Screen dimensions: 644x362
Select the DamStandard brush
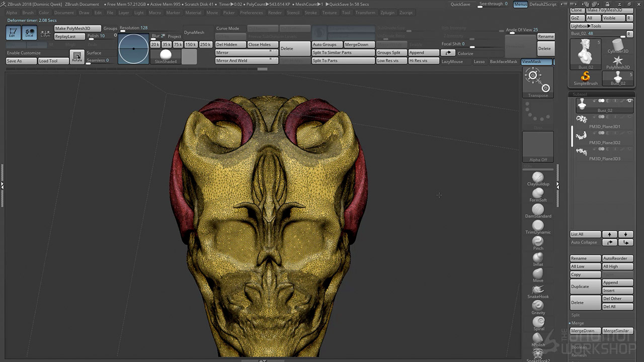pos(538,210)
